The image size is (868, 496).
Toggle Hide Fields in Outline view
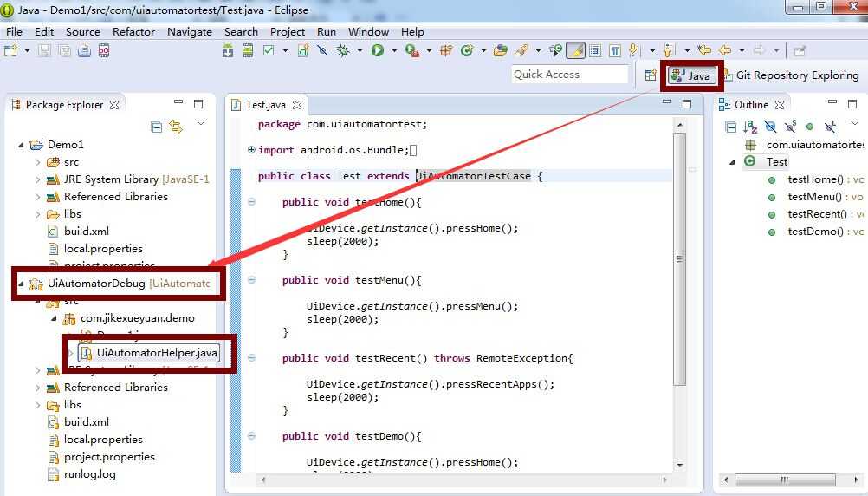[x=770, y=127]
